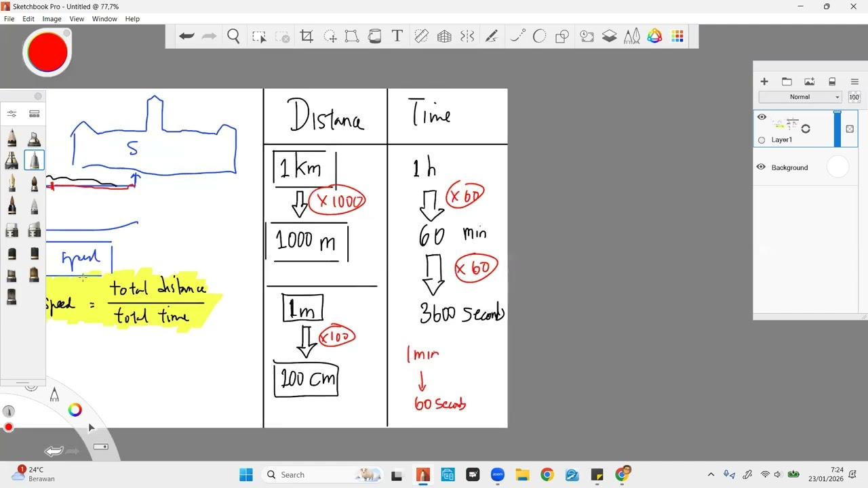The image size is (868, 488).
Task: Choose the Predictive Stroke tool
Action: coord(517,37)
